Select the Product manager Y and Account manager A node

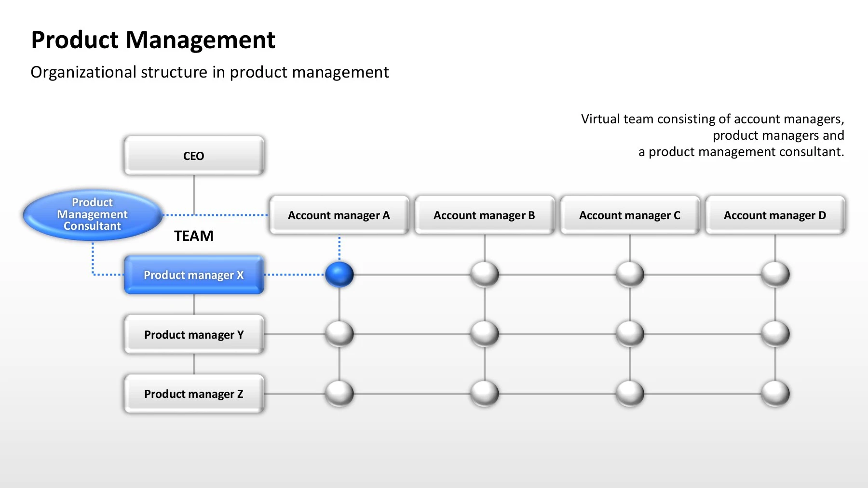tap(339, 334)
